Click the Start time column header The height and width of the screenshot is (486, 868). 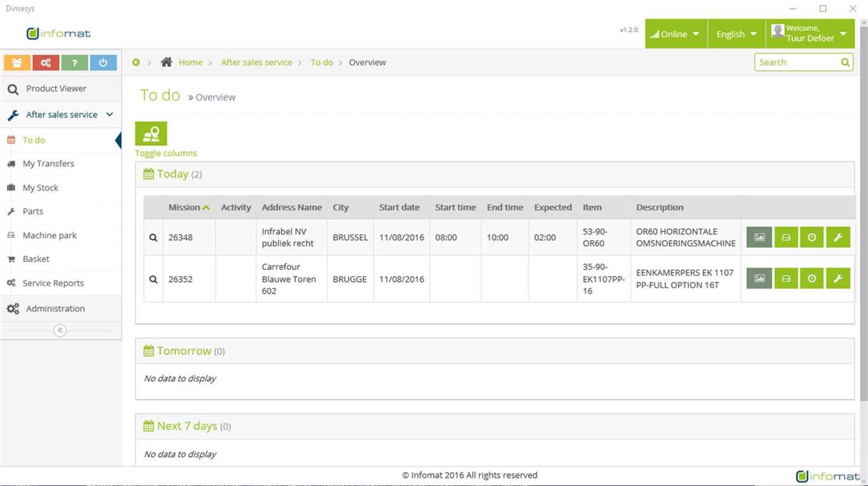(x=456, y=207)
